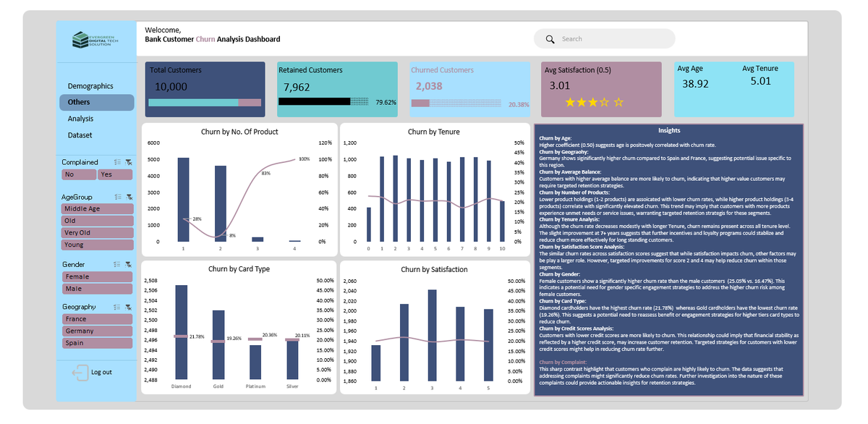Filter Complained by No
Viewport: 868px width, 424px height.
point(79,174)
